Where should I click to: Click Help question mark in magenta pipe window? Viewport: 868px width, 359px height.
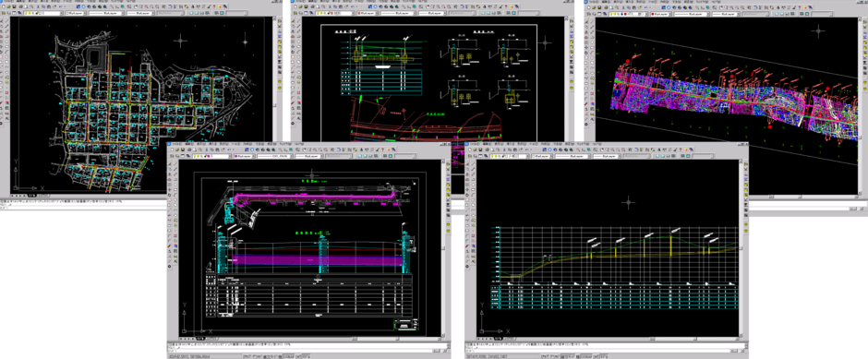click(x=382, y=150)
